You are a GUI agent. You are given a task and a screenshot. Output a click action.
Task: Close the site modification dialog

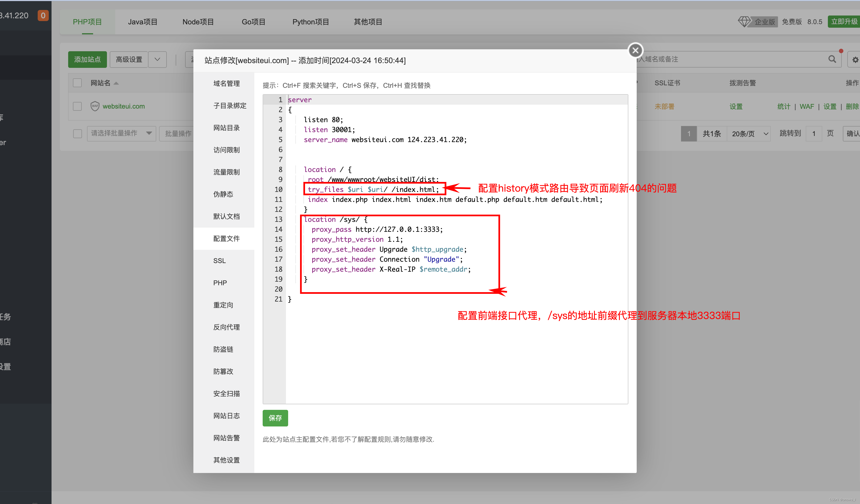(x=635, y=50)
